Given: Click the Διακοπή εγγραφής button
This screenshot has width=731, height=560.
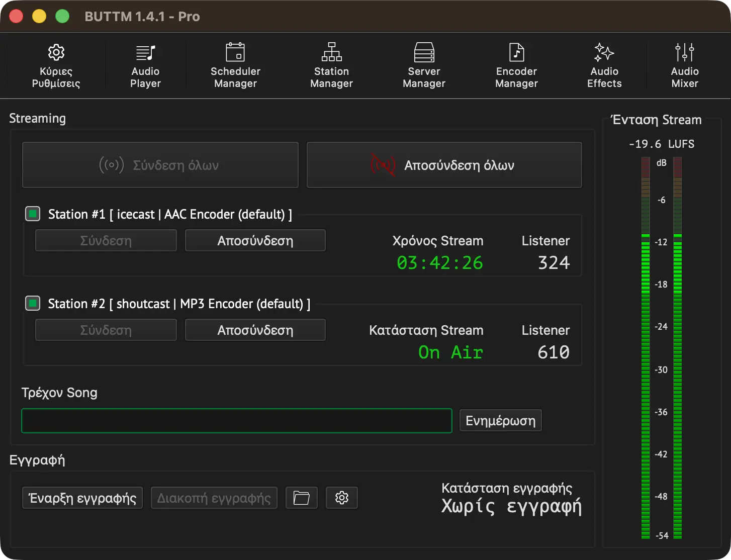Looking at the screenshot, I should (x=214, y=498).
